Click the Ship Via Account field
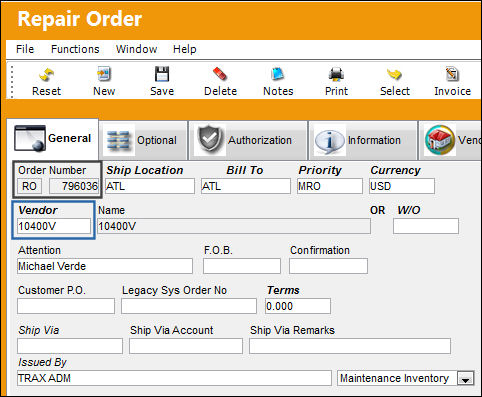This screenshot has height=397, width=482. click(186, 346)
